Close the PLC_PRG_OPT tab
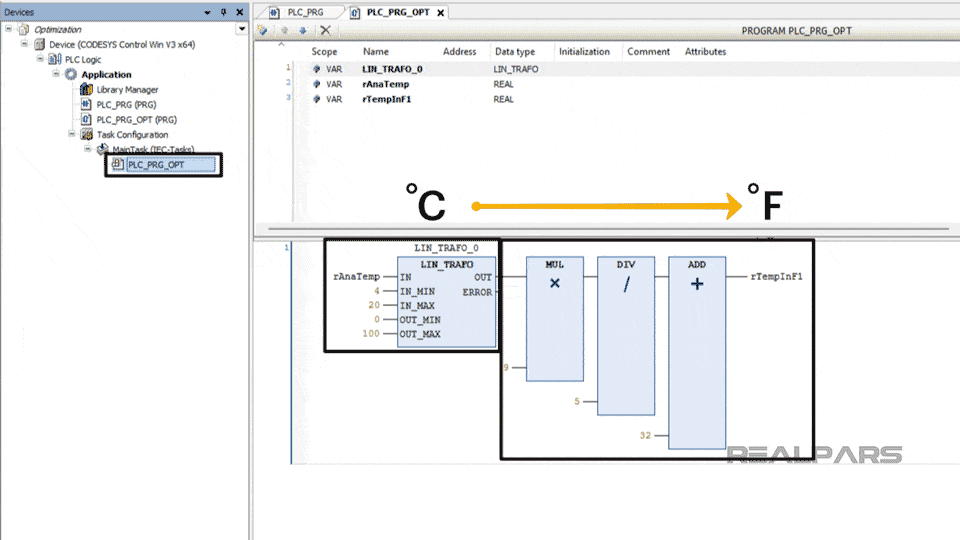The image size is (960, 540). coord(440,13)
